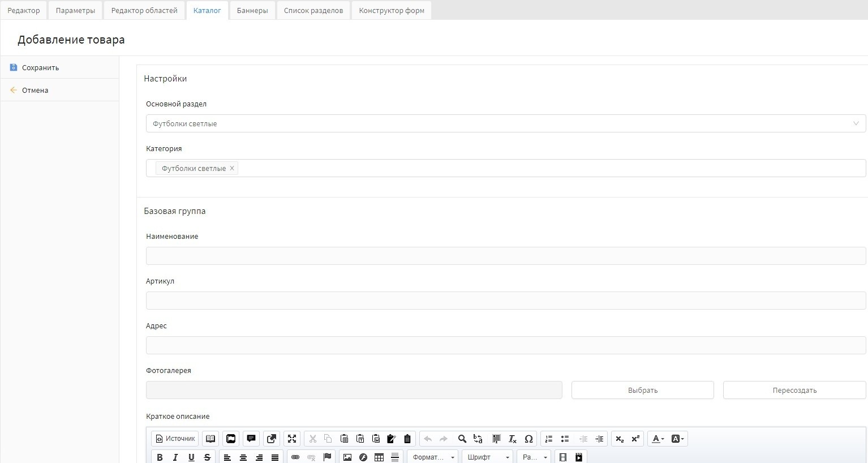The image size is (868, 463).
Task: Insert a numbered list
Action: [548, 439]
